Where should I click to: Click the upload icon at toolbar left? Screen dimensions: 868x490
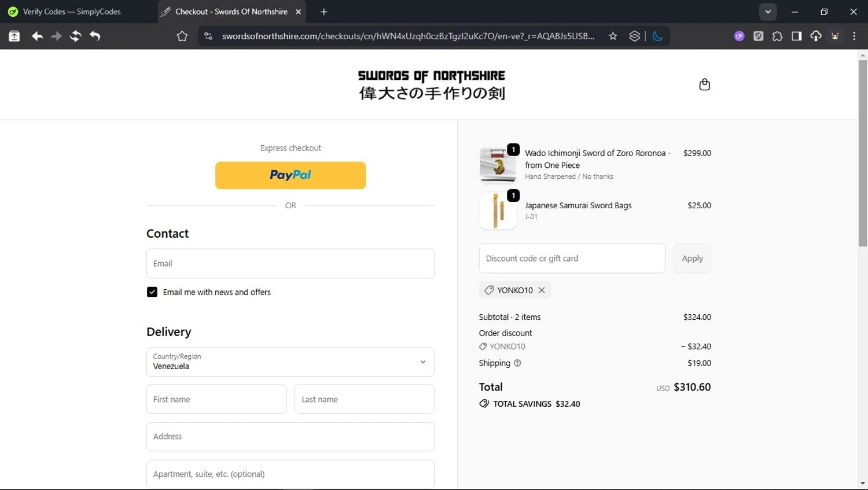[x=14, y=36]
